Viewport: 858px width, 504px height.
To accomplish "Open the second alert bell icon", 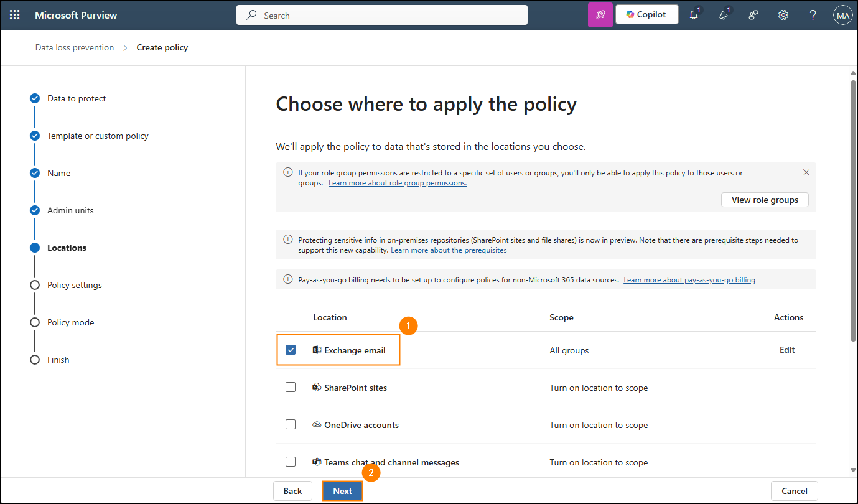I will [724, 15].
